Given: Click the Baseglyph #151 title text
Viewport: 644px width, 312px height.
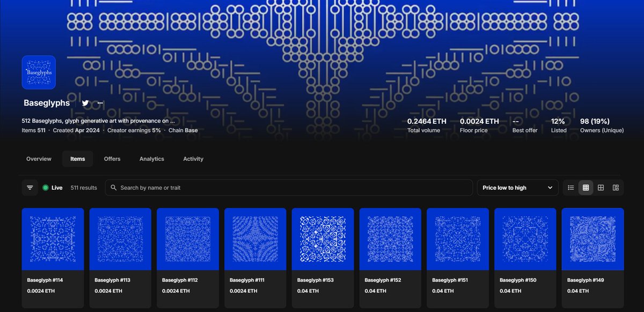Looking at the screenshot, I should pos(450,280).
